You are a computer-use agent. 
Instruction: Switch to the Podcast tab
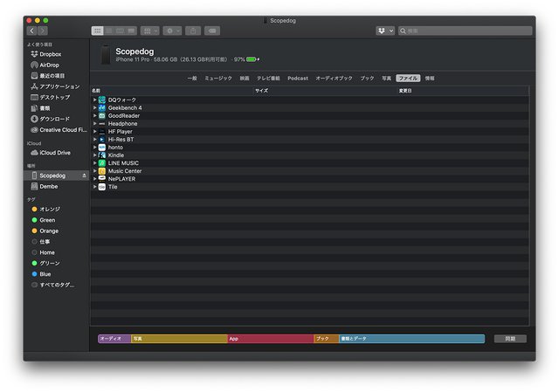click(298, 78)
